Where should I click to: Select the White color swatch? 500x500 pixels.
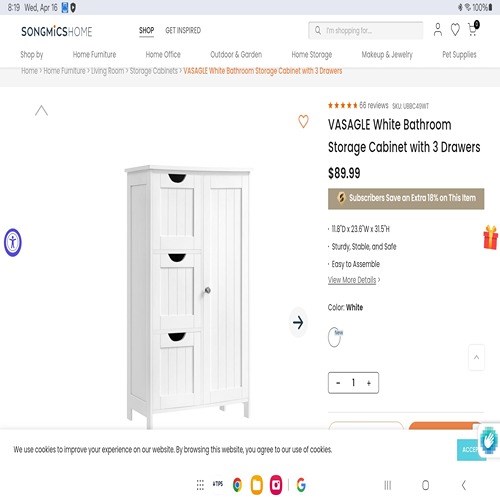tap(334, 337)
